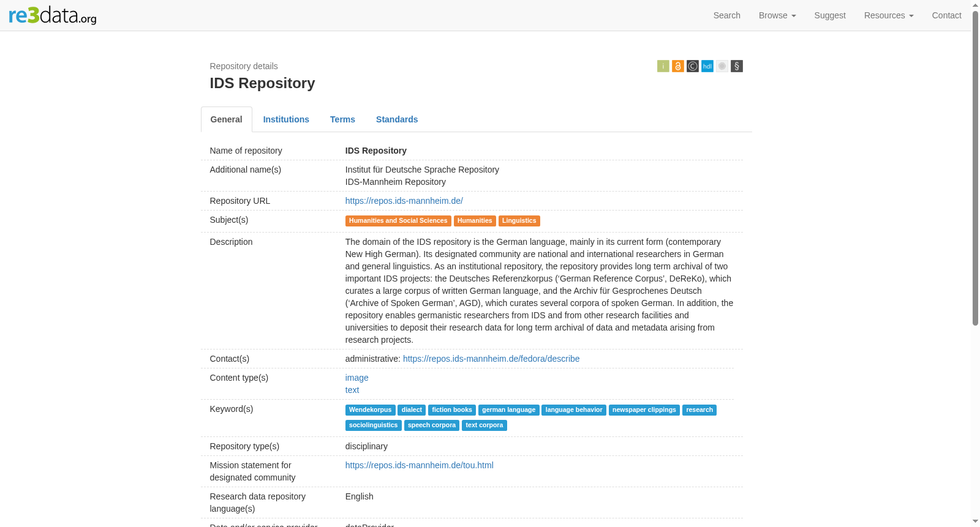Click the page's vertical scrollbar thumb
The width and height of the screenshot is (980, 527).
pyautogui.click(x=975, y=168)
